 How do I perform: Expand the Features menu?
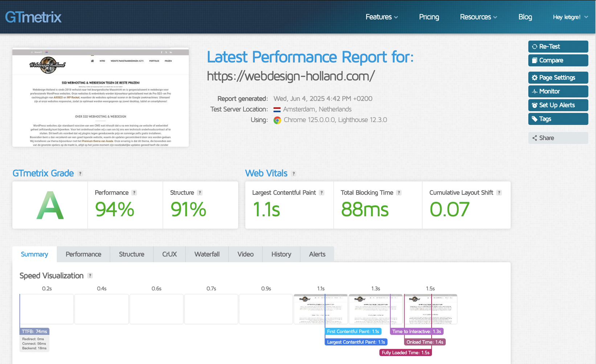pos(381,17)
